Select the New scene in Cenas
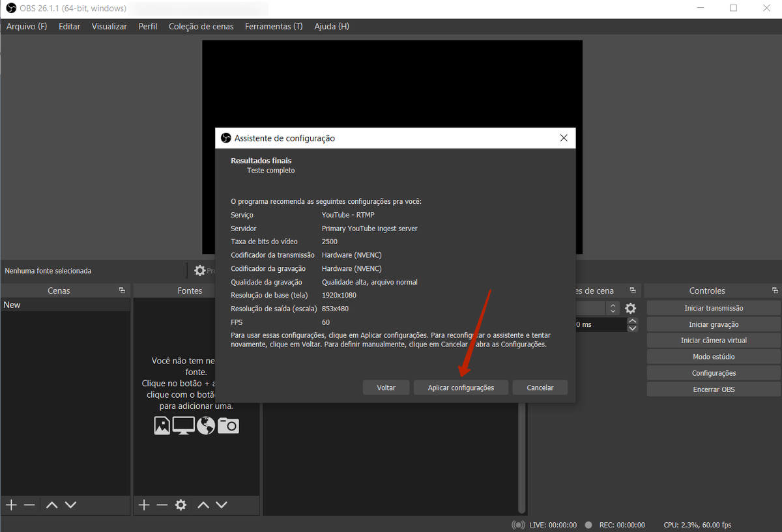The image size is (782, 532). coord(65,305)
